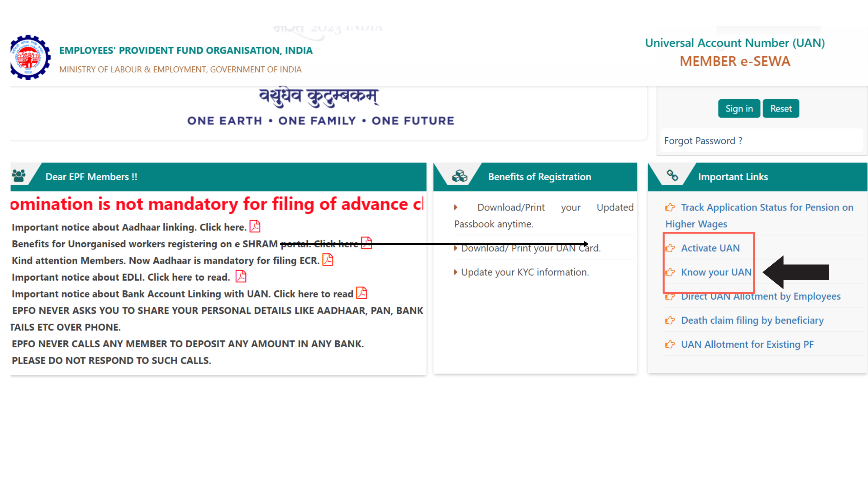
Task: Open UAN Allotment for Existing PF link
Action: point(747,344)
